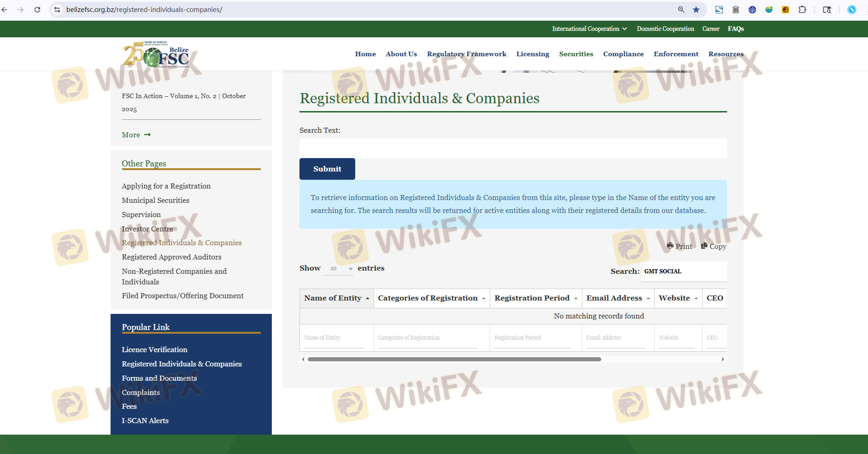Click the Categories of Registration filter field
The height and width of the screenshot is (454, 868).
(x=427, y=338)
